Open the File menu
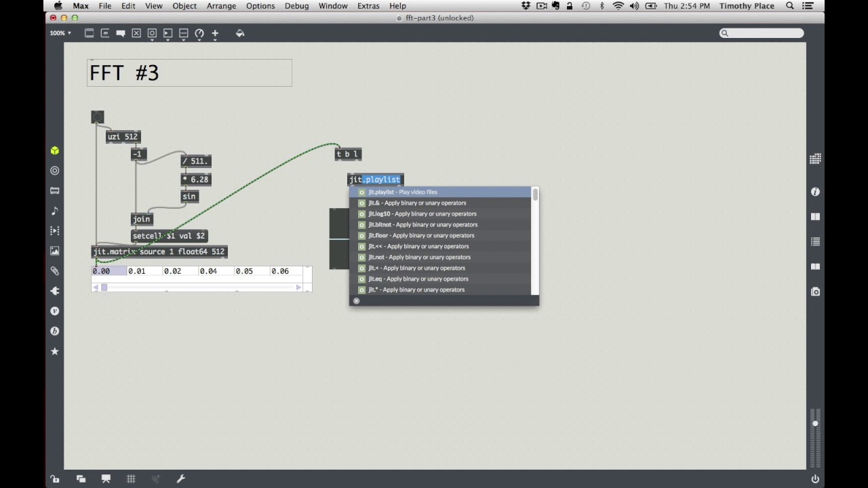868x488 pixels. click(x=105, y=6)
